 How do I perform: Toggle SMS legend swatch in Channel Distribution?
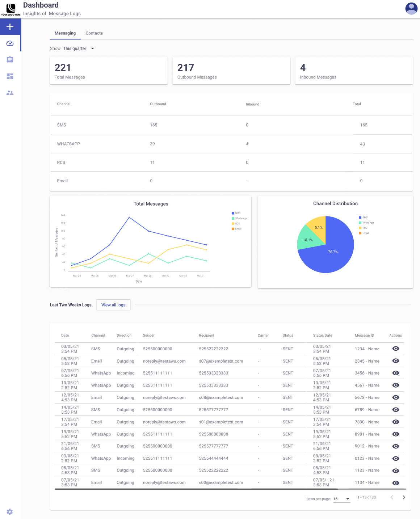click(360, 218)
